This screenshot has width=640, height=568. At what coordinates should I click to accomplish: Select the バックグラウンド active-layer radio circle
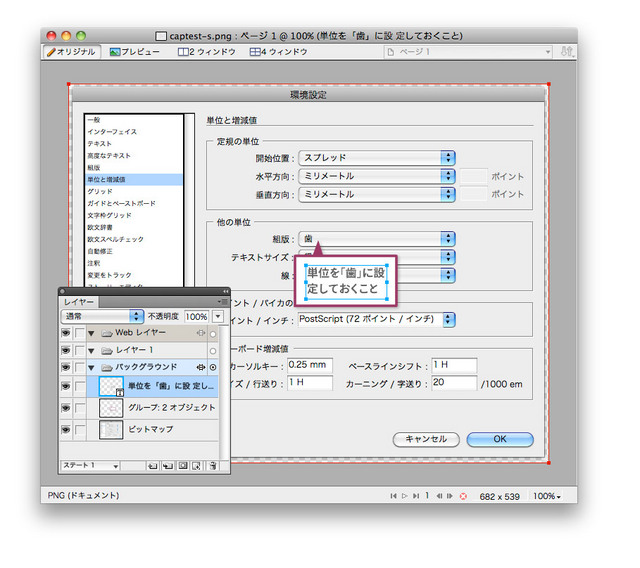pos(213,368)
